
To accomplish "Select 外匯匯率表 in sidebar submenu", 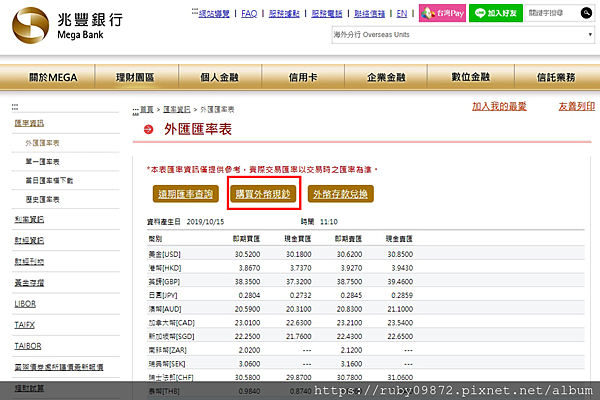I will [x=42, y=143].
